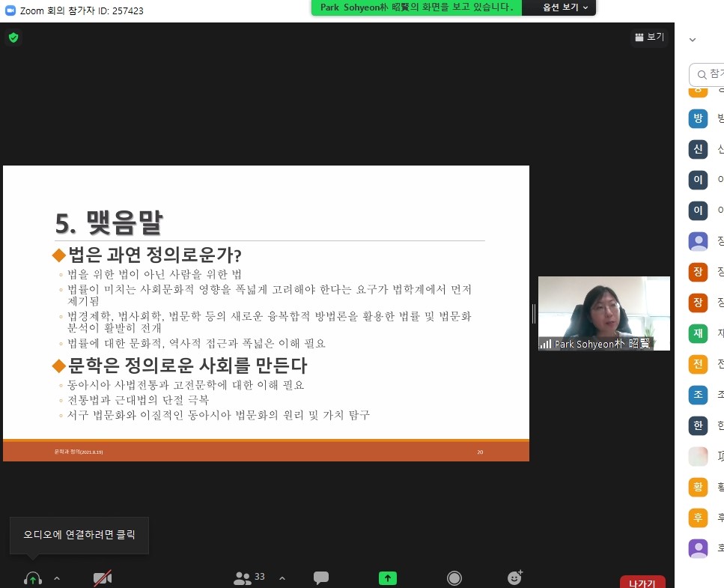Open the 보기 view menu

[649, 37]
